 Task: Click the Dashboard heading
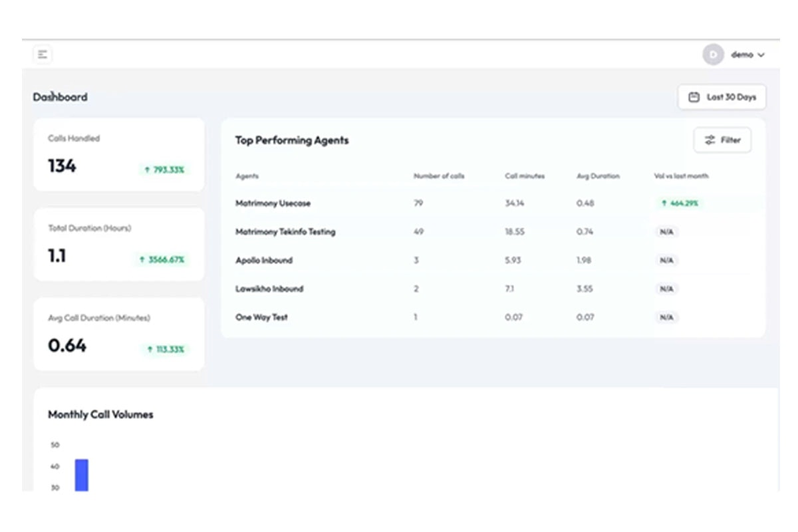point(61,97)
